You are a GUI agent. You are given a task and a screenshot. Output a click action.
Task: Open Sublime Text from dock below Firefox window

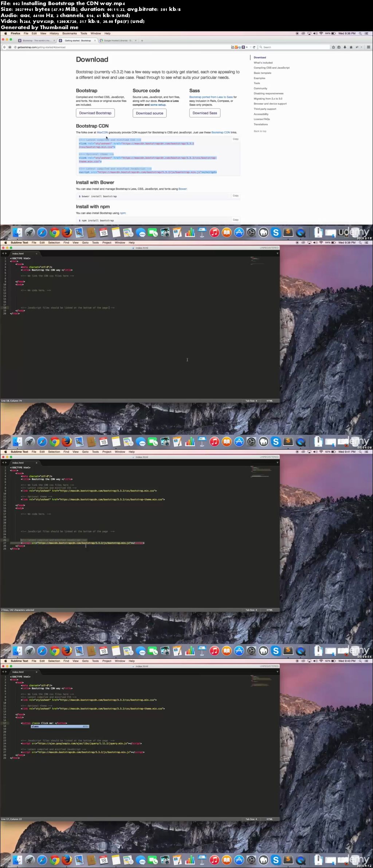288,232
